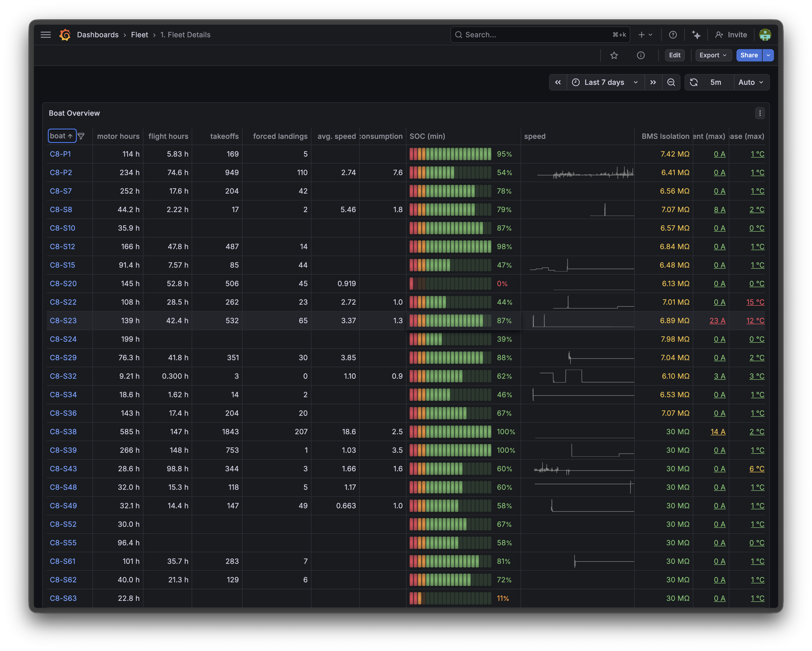Expand the Share button dropdown chevron
Screen dimensions: 812x651
coord(768,55)
